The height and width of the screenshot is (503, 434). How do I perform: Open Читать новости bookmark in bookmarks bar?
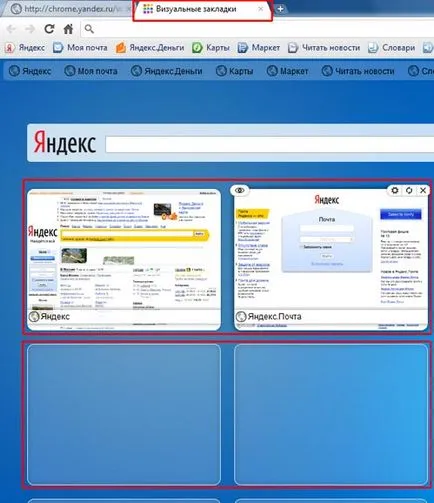coord(324,48)
